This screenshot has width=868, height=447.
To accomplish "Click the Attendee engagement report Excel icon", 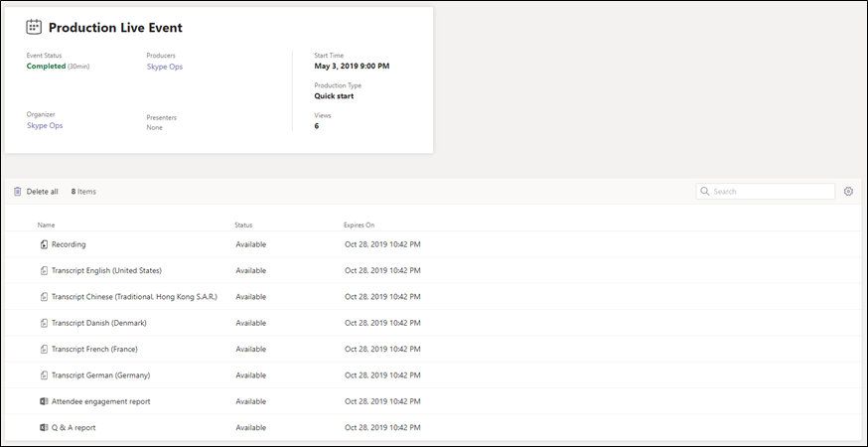I will point(44,401).
